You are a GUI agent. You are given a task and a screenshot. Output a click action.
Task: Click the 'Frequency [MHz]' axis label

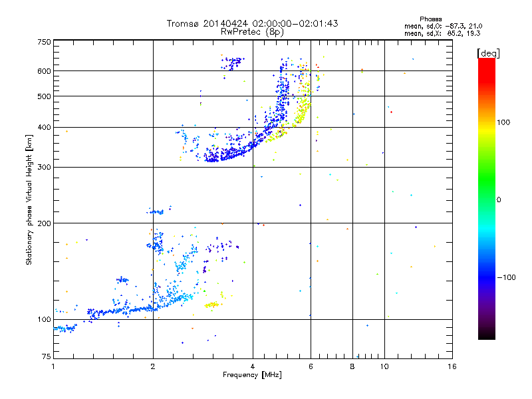tap(252, 375)
